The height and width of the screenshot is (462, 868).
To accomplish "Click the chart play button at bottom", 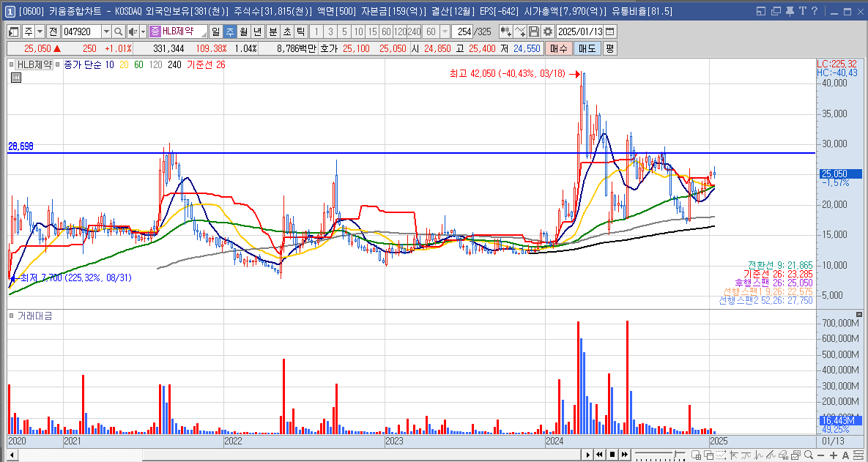I will [x=588, y=455].
